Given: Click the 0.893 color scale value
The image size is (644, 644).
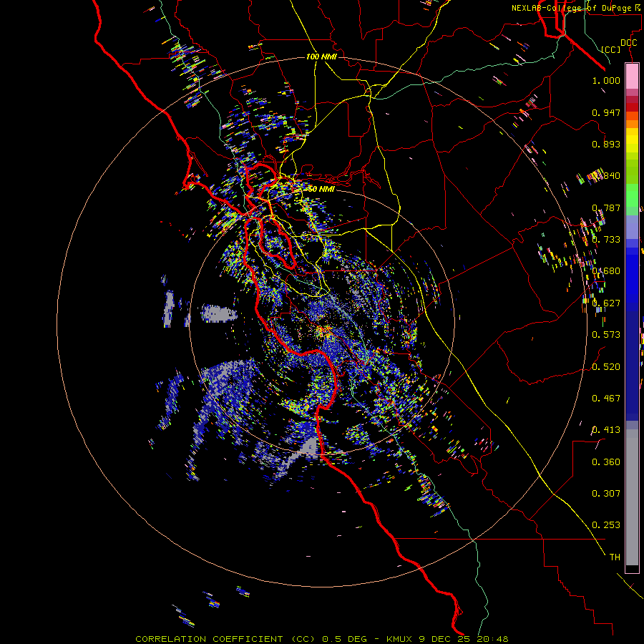Looking at the screenshot, I should [x=606, y=144].
